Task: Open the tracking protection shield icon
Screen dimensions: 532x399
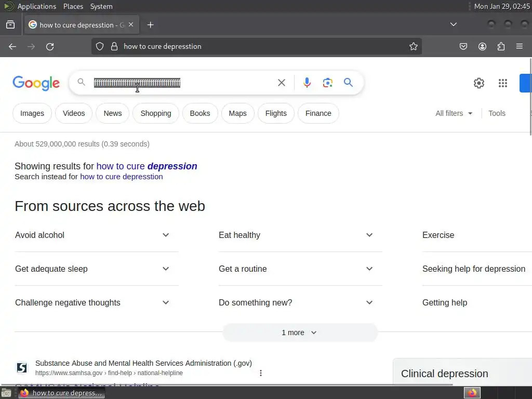Action: tap(99, 46)
